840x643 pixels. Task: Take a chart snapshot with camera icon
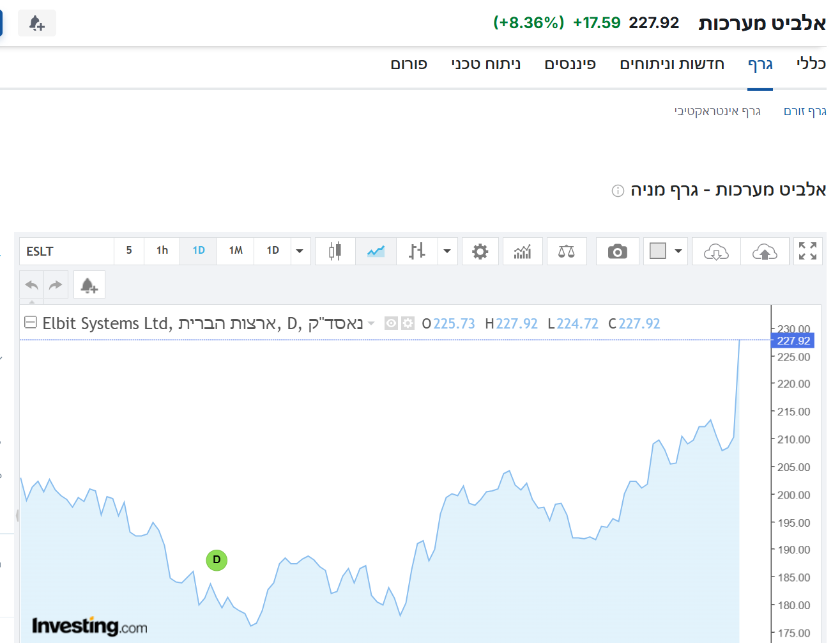(617, 251)
